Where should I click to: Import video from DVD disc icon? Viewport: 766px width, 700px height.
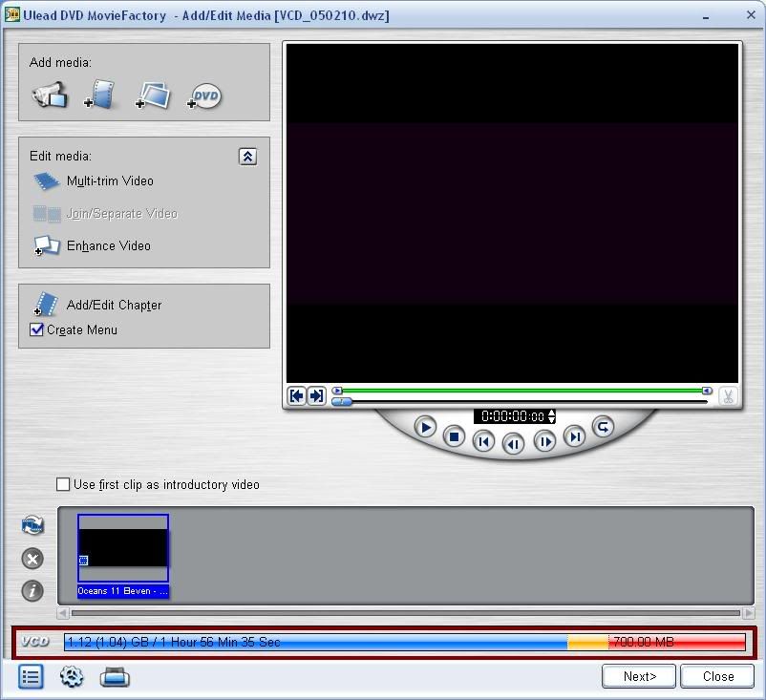pos(204,95)
